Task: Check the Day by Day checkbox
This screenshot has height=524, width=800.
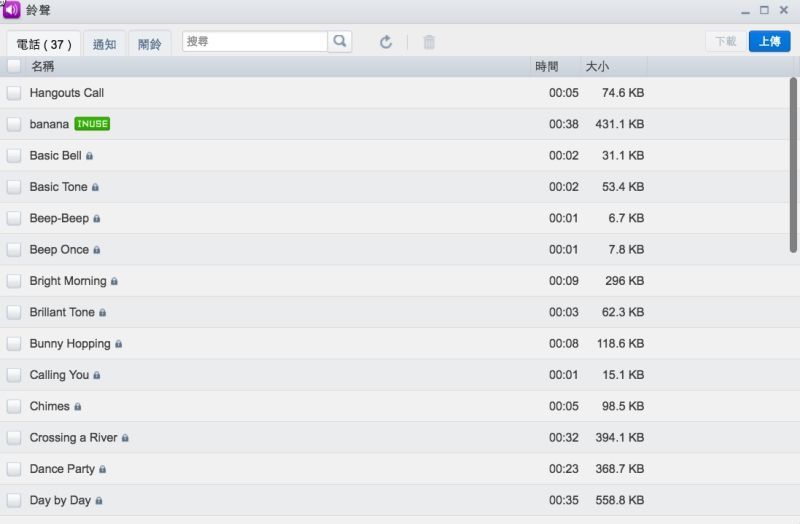Action: tap(14, 501)
